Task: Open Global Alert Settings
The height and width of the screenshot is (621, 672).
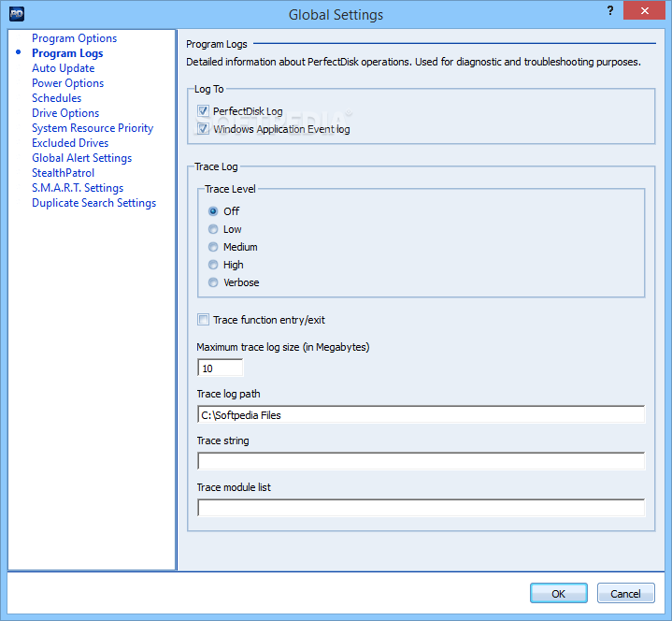Action: pos(82,158)
